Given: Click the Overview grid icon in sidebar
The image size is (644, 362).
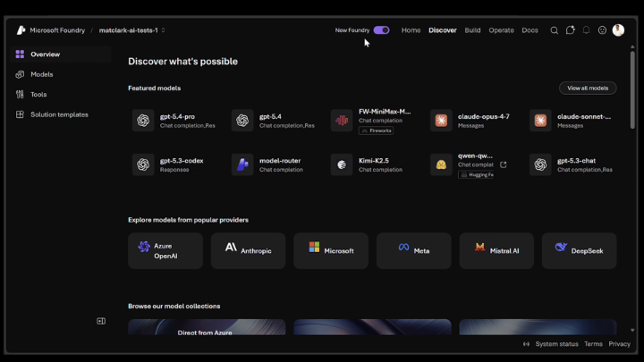Looking at the screenshot, I should (x=20, y=55).
